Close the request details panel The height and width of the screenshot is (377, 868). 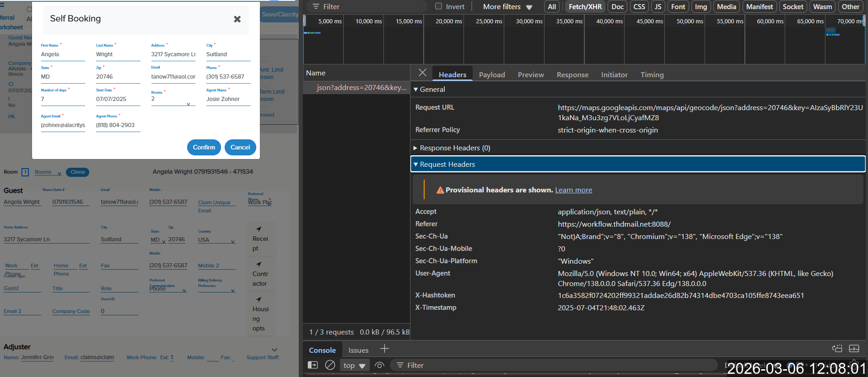(422, 73)
